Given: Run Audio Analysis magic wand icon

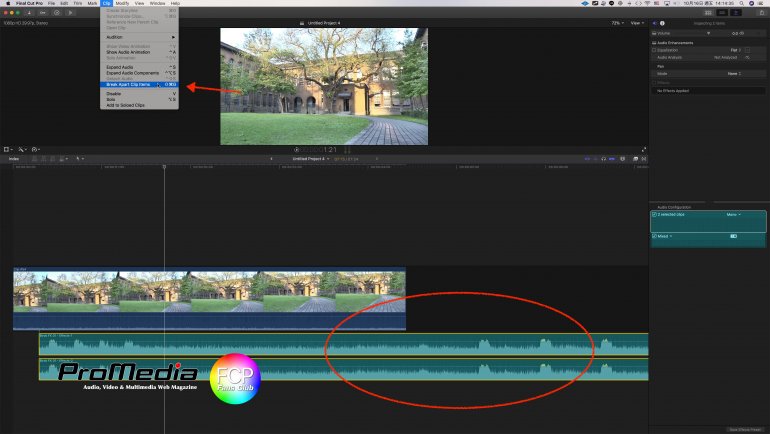Looking at the screenshot, I should (747, 57).
